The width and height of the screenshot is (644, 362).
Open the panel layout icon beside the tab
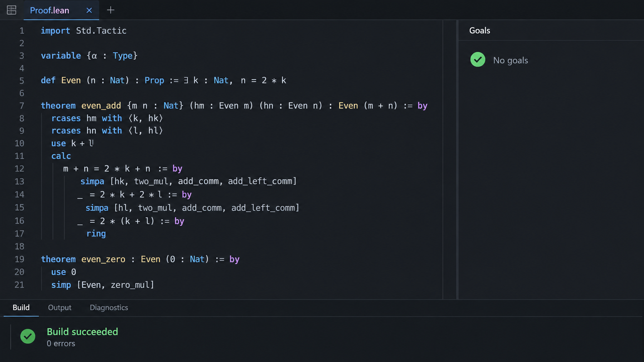point(12,10)
